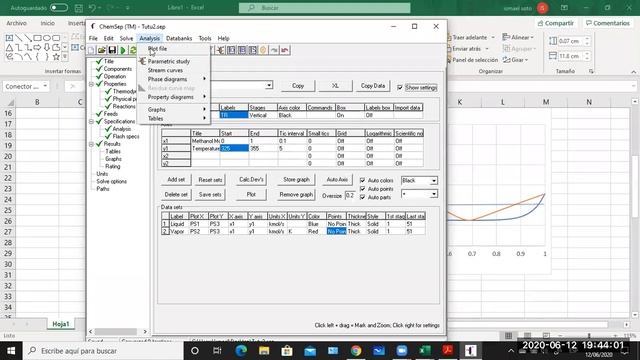Click the gray curved arrow toolbar icon

tap(274, 50)
